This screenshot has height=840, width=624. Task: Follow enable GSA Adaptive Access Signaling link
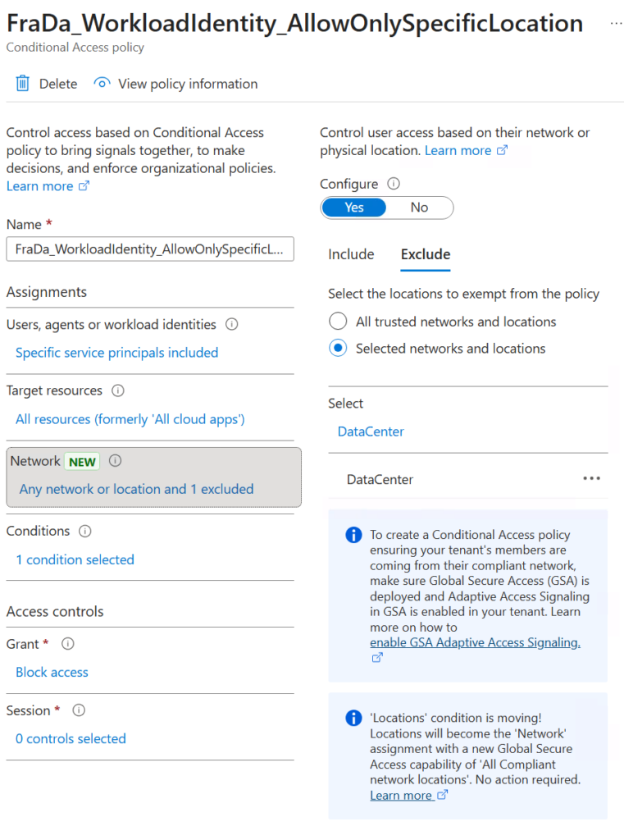475,642
